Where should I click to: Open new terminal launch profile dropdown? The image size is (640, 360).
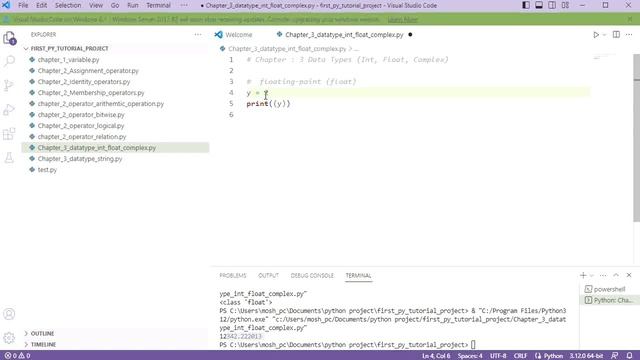click(x=591, y=276)
